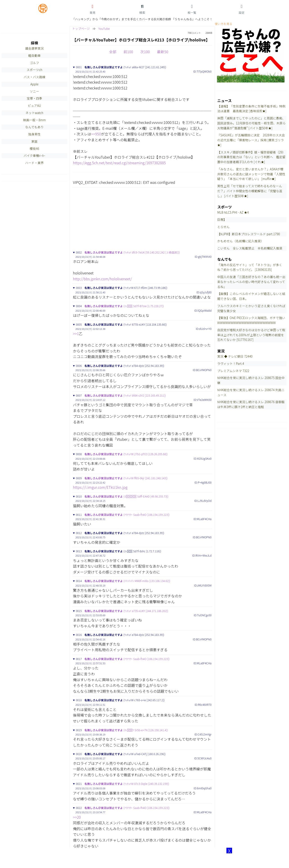Collapse post 0001 with its triangle

click(x=74, y=67)
